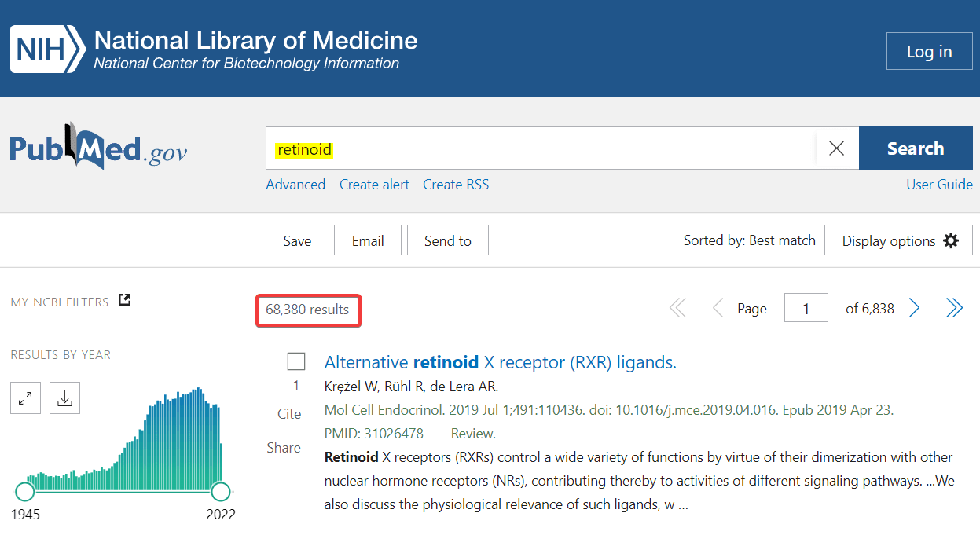Open the Display options dropdown
The height and width of the screenshot is (535, 980).
click(898, 240)
